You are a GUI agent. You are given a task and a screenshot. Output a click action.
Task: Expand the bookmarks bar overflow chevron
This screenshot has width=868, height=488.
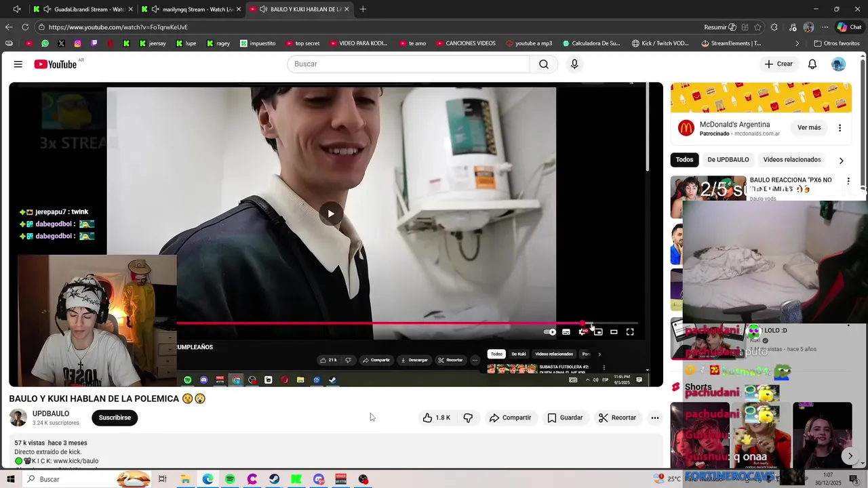click(797, 43)
